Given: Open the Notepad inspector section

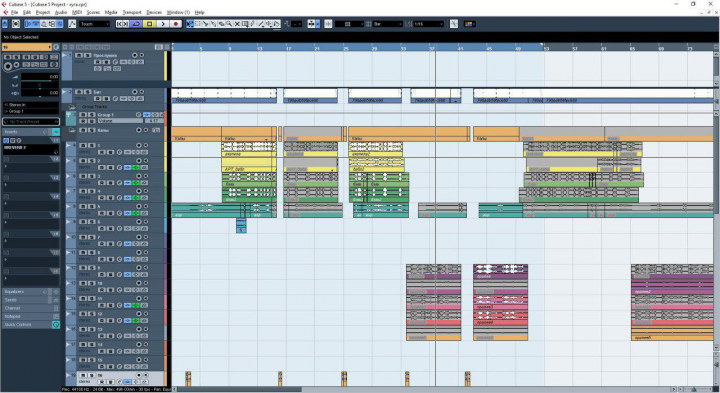Looking at the screenshot, I should [31, 316].
